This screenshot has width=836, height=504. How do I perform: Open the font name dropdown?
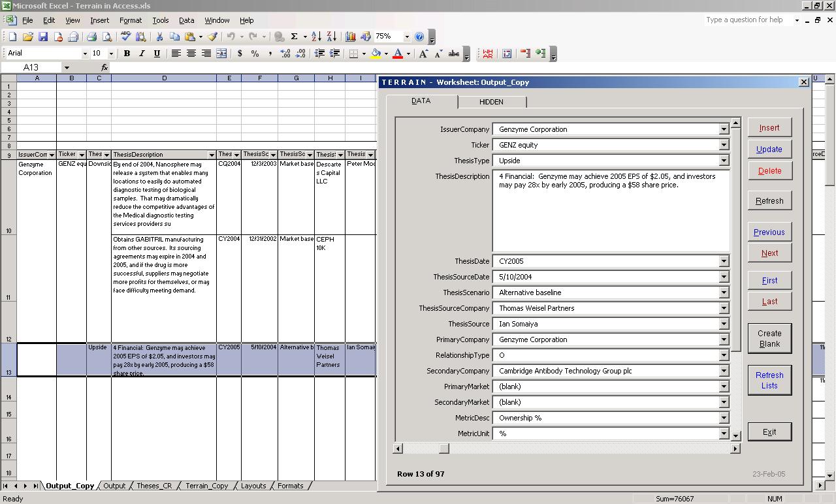click(84, 54)
